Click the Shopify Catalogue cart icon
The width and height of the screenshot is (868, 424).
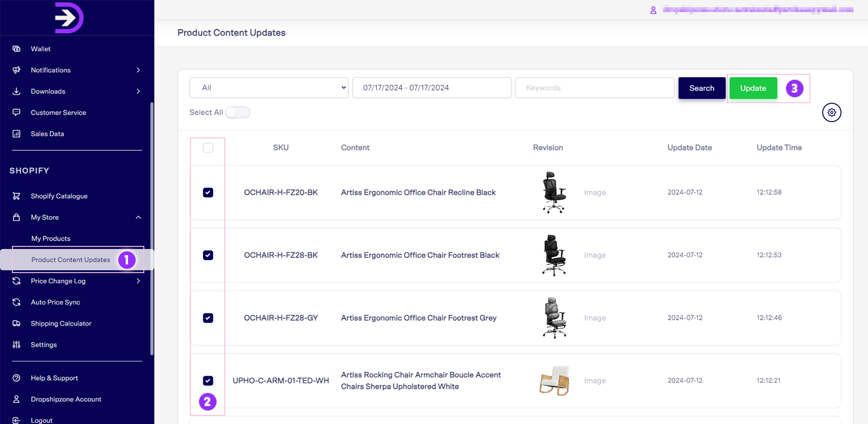pyautogui.click(x=16, y=196)
